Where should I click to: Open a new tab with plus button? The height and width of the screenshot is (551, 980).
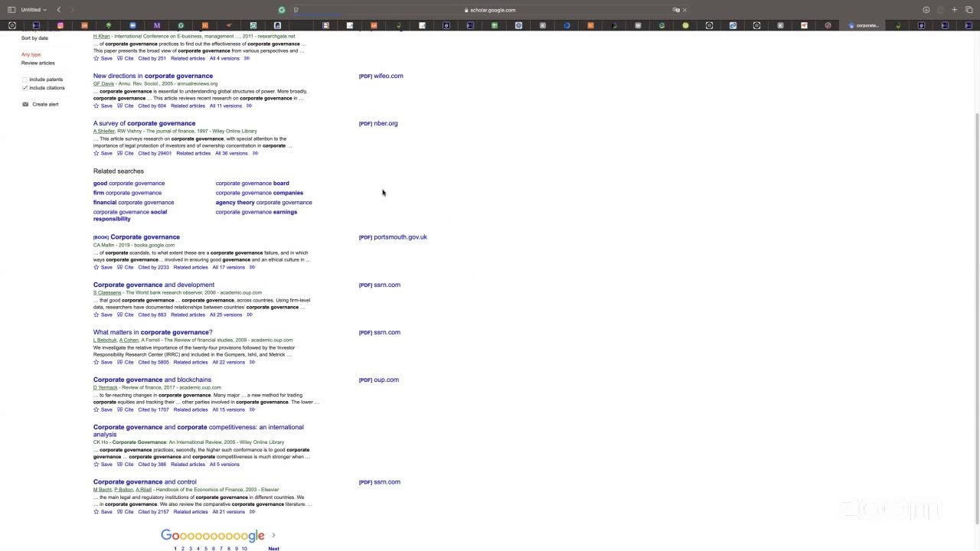point(955,10)
